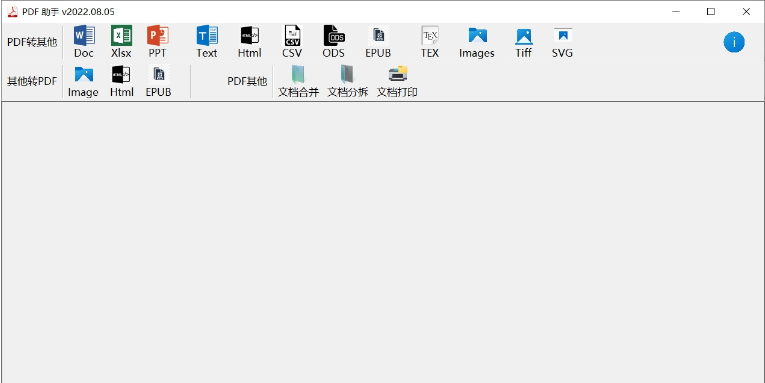Click the PDF其他 toolbar label

pyautogui.click(x=247, y=81)
